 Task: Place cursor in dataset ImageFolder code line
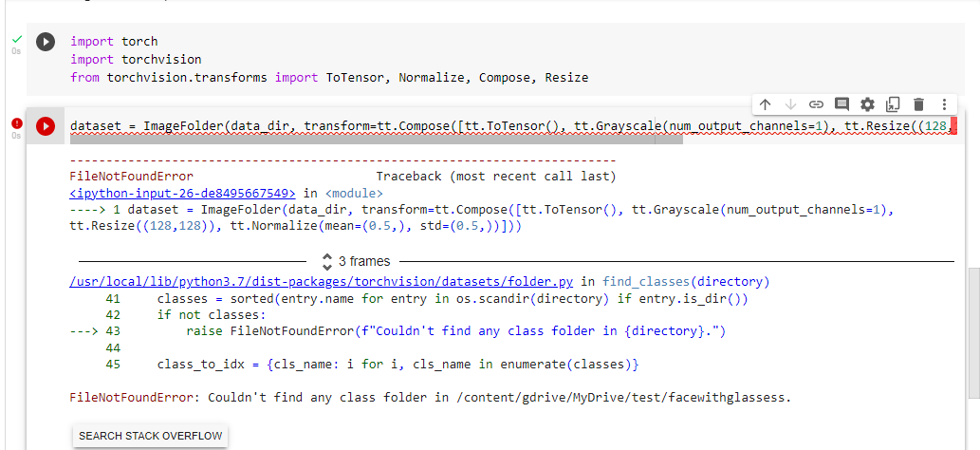(379, 125)
